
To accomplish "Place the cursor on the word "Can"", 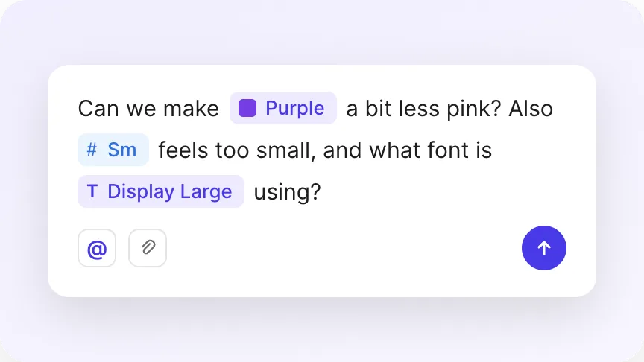I will [x=98, y=109].
